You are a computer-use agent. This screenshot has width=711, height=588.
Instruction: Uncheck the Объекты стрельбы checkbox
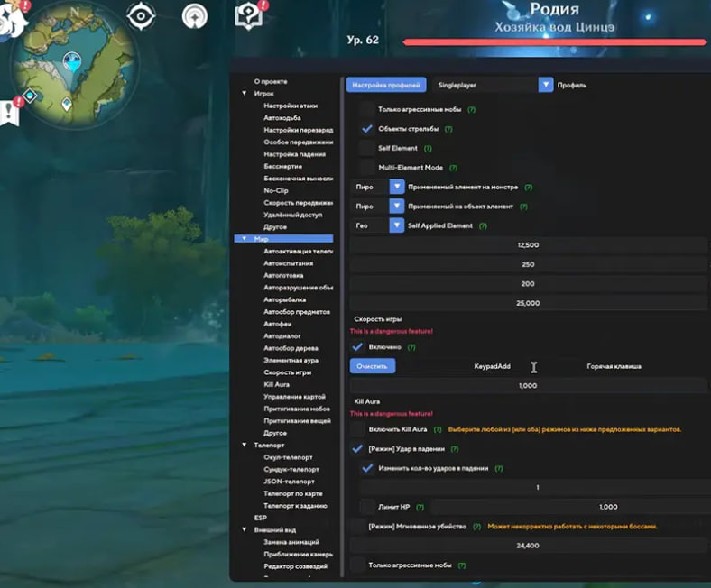366,129
